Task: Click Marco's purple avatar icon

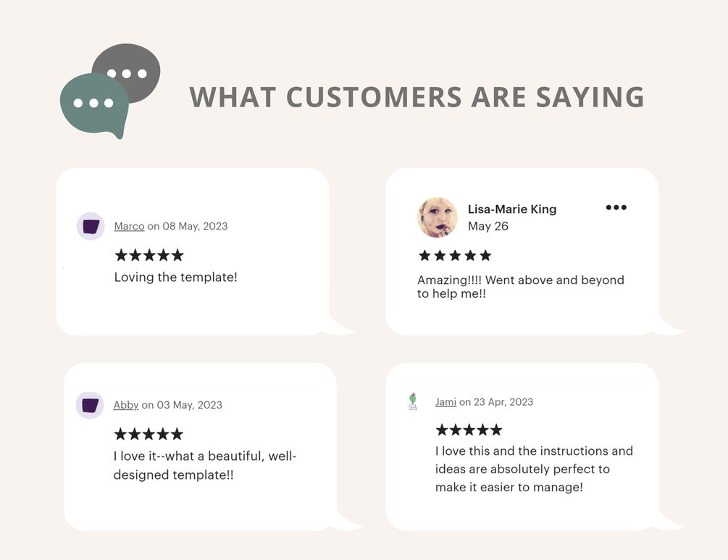Action: [x=91, y=226]
